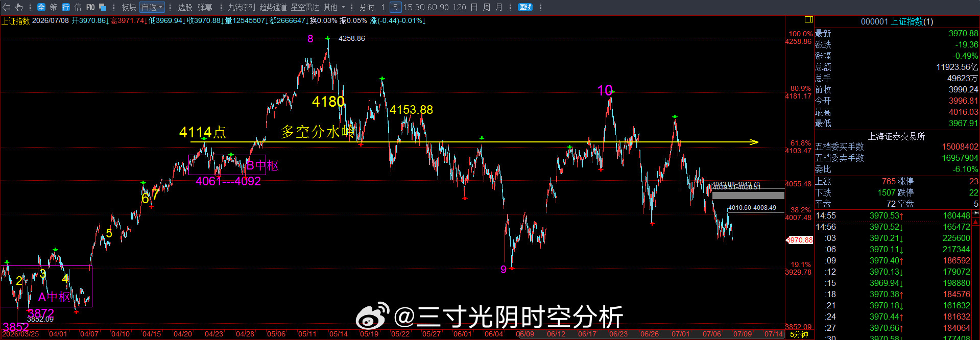Click the yellow panel layout icon
This screenshot has height=340, width=980.
(808, 19)
